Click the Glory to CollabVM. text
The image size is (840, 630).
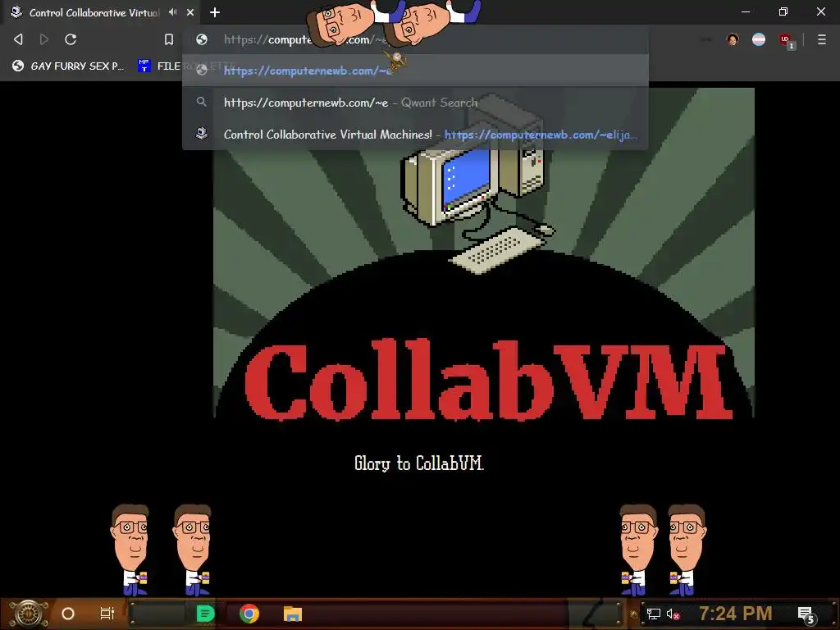[x=419, y=463]
